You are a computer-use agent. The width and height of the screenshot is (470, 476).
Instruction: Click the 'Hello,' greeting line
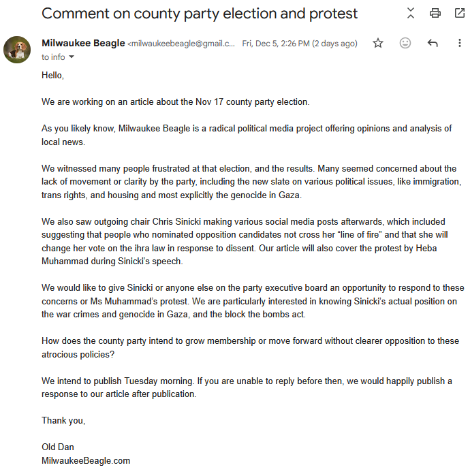[52, 75]
